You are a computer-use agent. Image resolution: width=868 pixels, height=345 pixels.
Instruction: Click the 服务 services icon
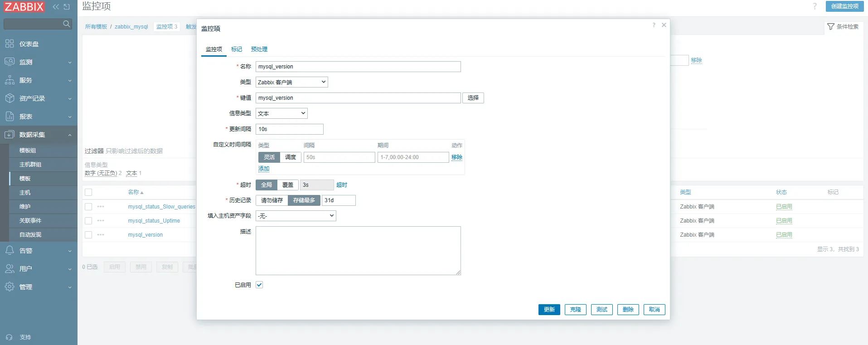coord(10,80)
